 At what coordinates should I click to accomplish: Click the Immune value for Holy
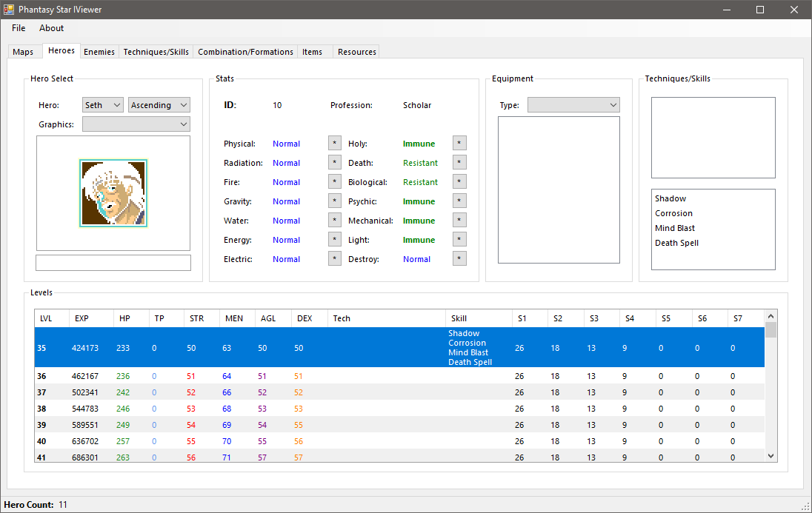point(419,144)
